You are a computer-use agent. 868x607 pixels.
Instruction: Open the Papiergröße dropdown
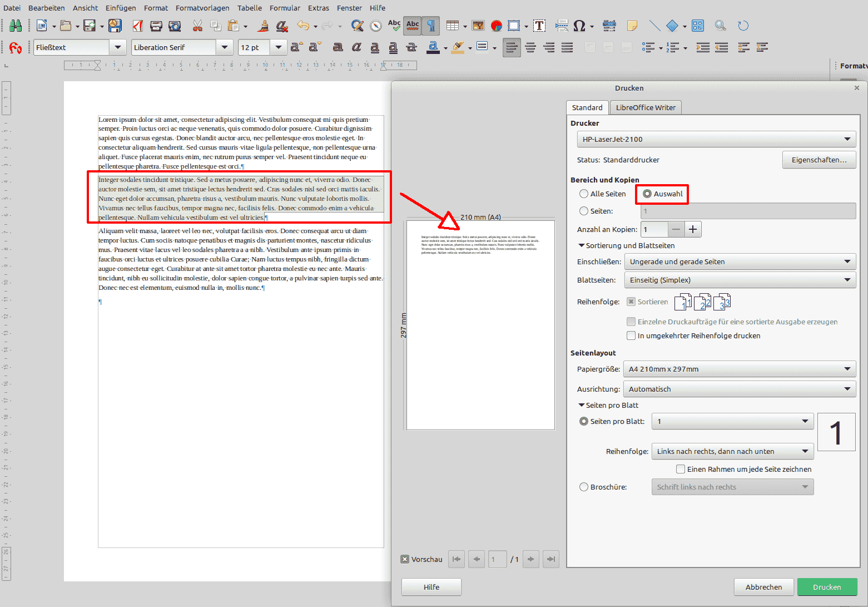coord(847,369)
